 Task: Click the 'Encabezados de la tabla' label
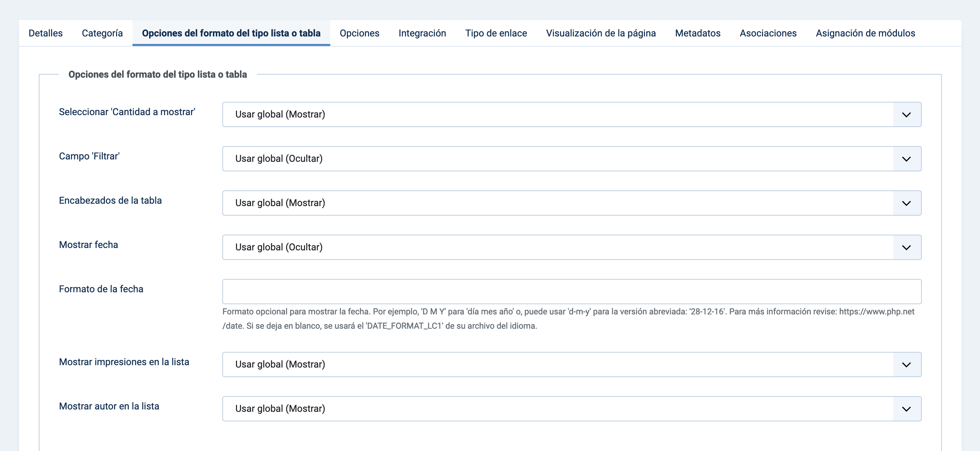click(x=110, y=201)
